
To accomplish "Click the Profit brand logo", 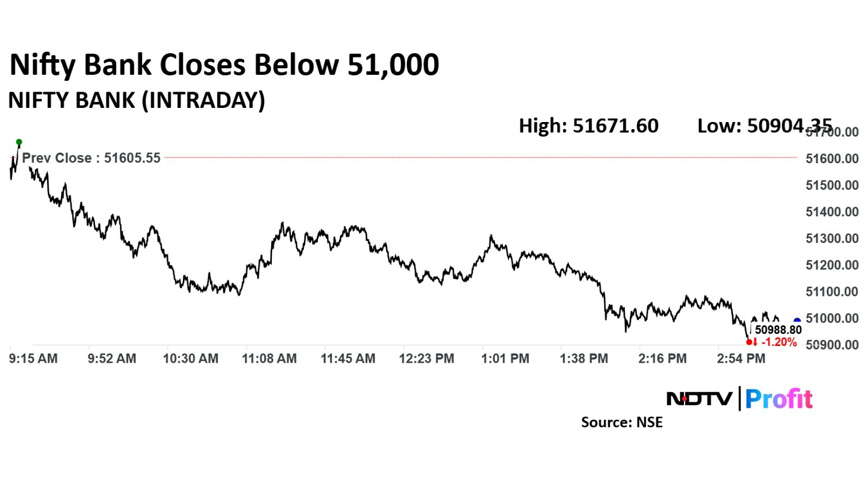I will (x=778, y=399).
